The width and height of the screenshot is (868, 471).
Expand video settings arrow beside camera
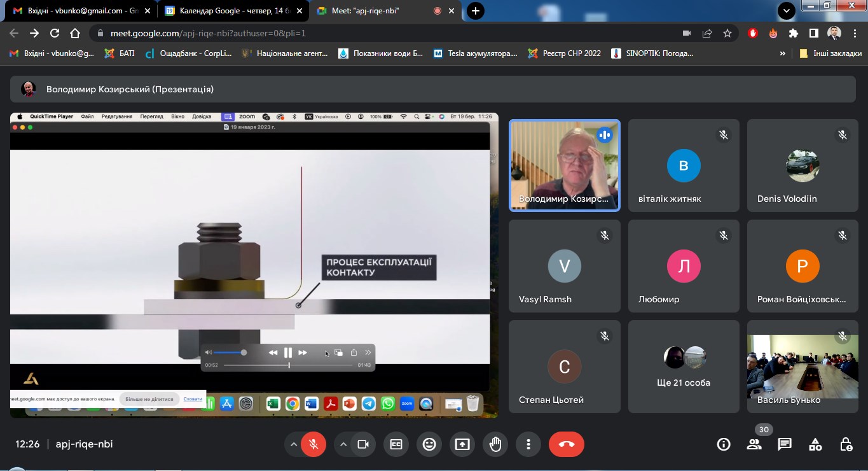click(343, 444)
